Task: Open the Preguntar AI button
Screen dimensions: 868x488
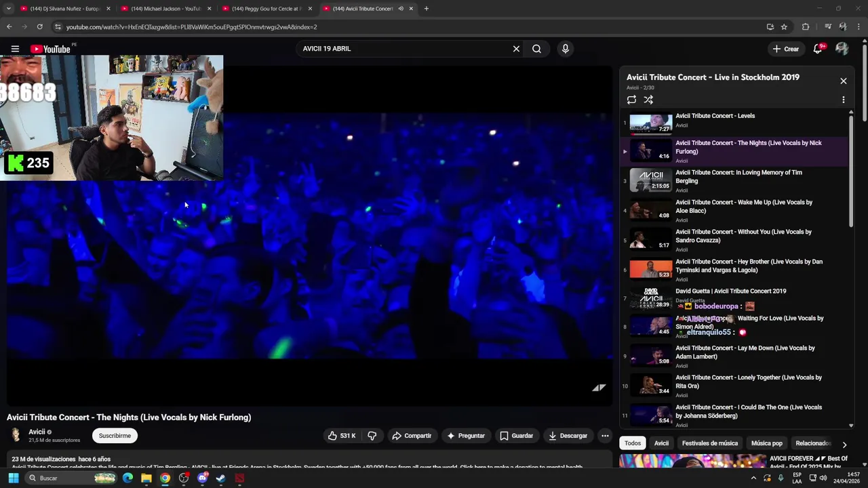Action: click(465, 436)
